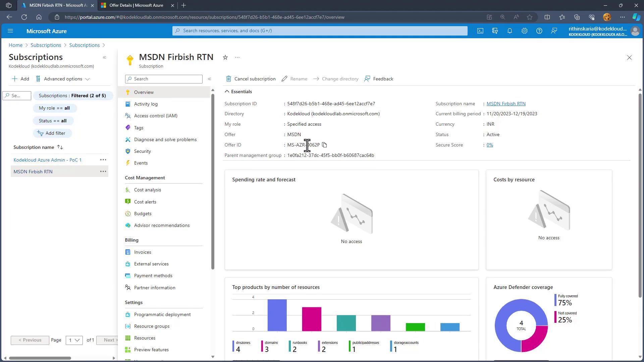This screenshot has width=644, height=362.
Task: Open Secure Score 0% link
Action: point(490,145)
